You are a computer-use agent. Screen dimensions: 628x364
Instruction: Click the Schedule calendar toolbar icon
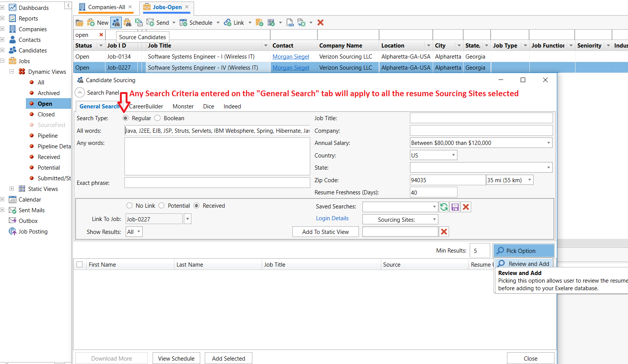click(183, 23)
